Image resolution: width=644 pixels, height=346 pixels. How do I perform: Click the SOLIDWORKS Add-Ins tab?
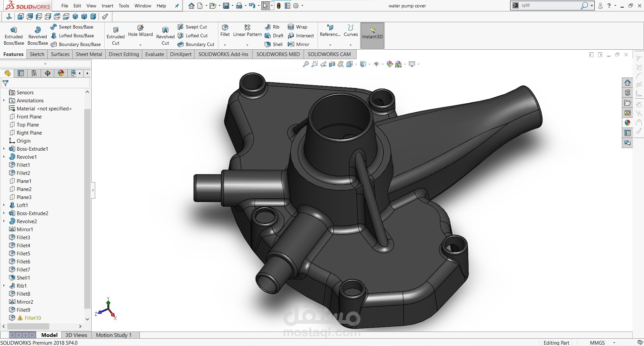(223, 54)
